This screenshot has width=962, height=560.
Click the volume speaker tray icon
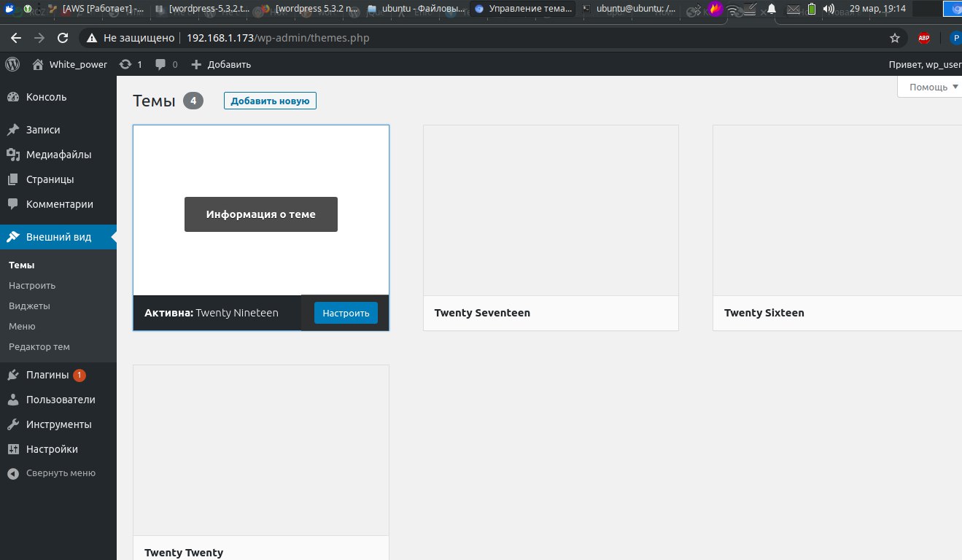point(829,9)
